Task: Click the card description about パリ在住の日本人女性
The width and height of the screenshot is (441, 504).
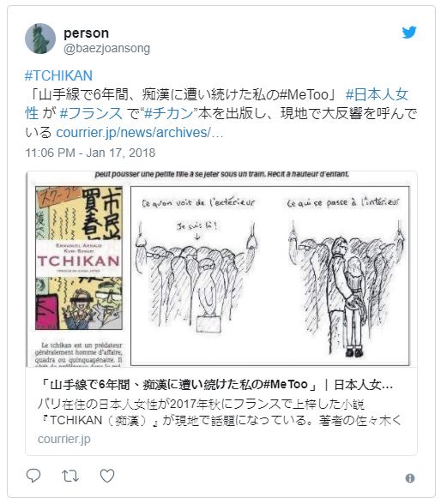Action: coord(219,412)
